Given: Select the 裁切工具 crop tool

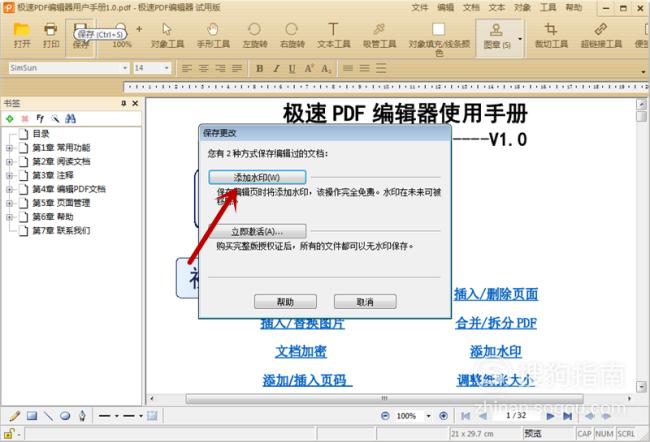Looking at the screenshot, I should [x=551, y=35].
